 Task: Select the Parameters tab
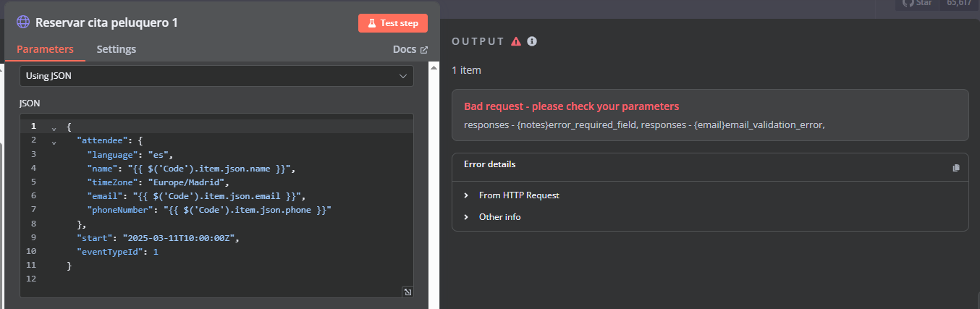tap(45, 49)
